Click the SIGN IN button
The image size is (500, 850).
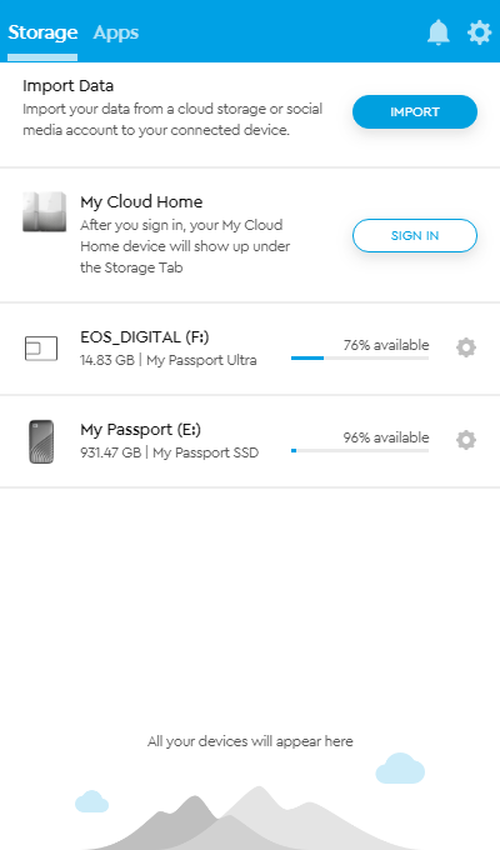click(415, 236)
